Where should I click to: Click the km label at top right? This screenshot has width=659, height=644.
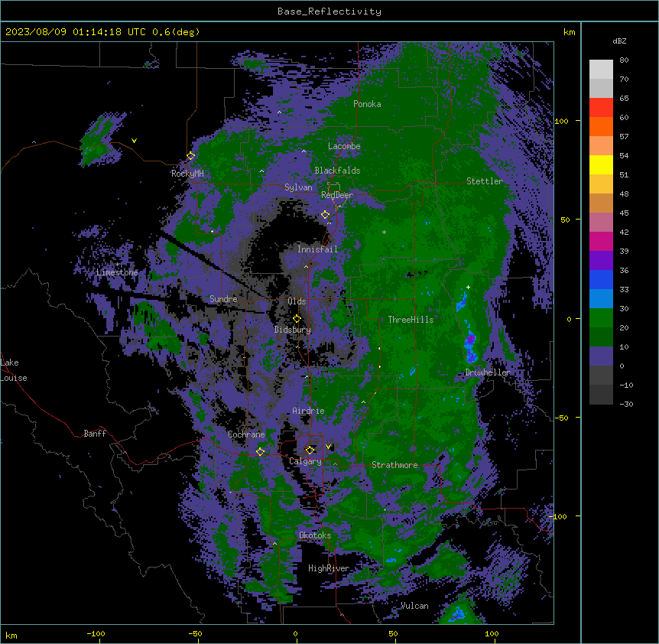coord(570,32)
